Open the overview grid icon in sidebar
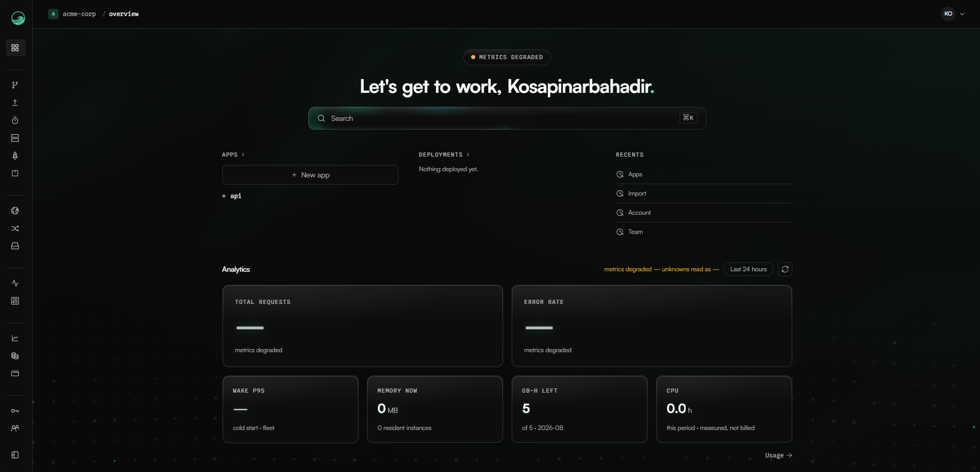This screenshot has width=980, height=472. 15,48
